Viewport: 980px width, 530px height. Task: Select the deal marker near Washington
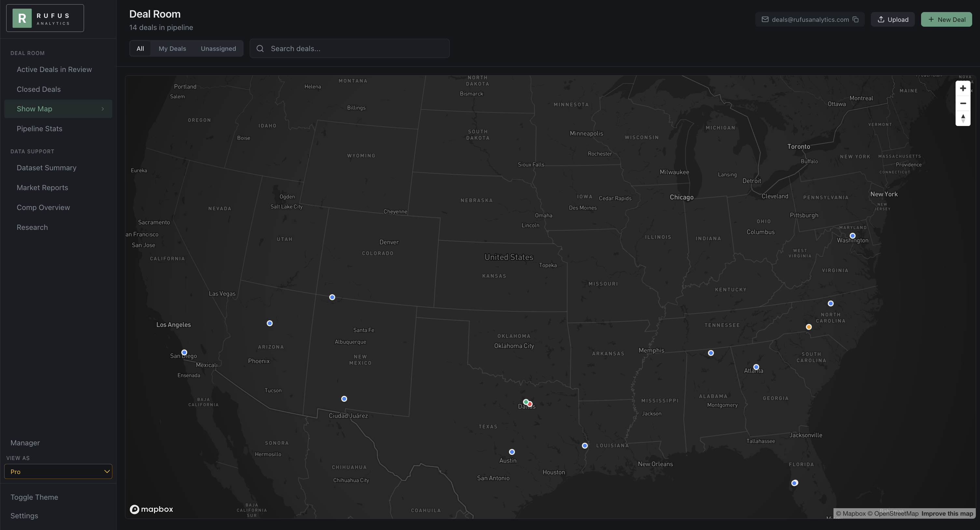point(853,236)
